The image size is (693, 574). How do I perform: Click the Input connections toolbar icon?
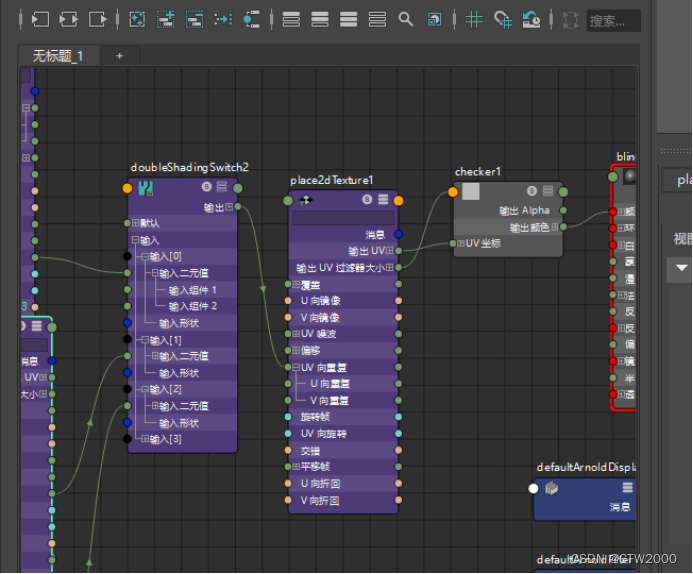point(40,19)
